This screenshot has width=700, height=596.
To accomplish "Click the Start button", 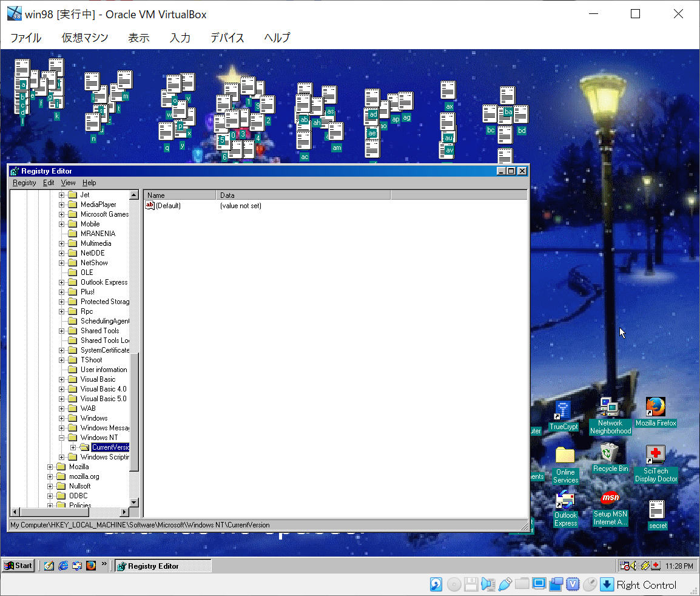I will point(18,566).
